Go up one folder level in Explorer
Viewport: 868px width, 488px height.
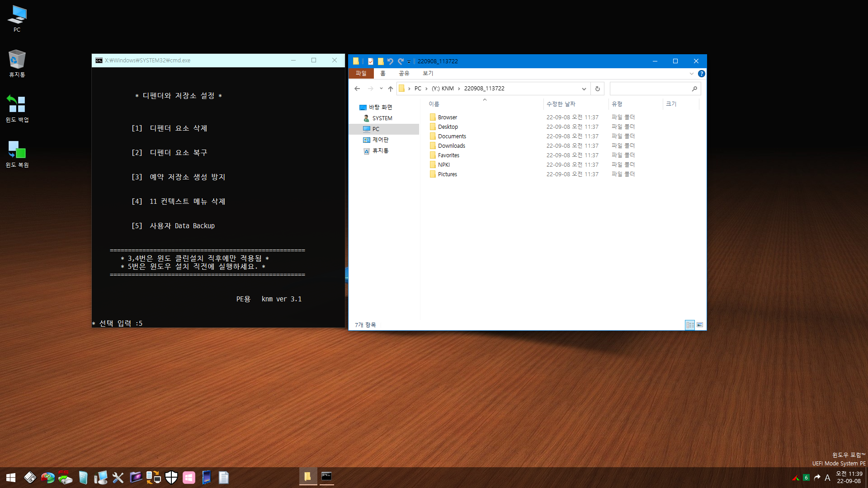click(x=391, y=89)
